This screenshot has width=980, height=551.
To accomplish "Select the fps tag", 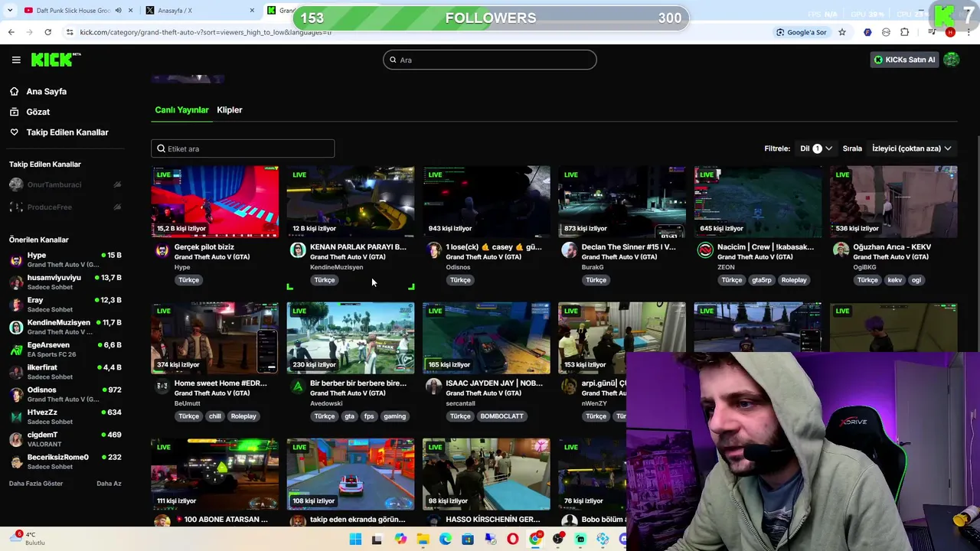I will 369,416.
